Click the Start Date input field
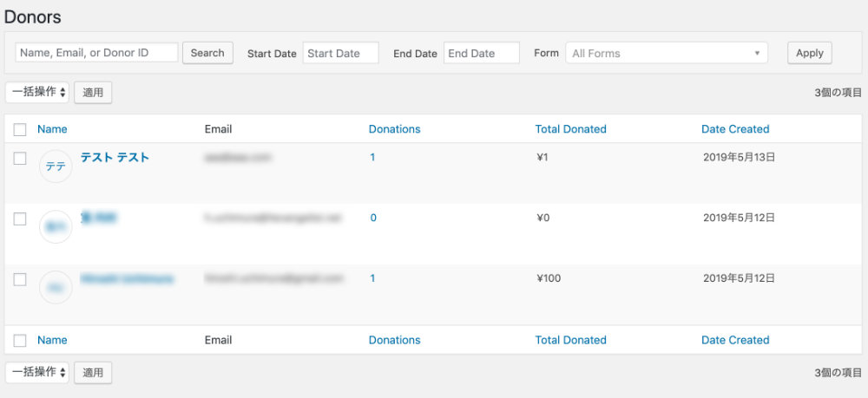 (x=341, y=53)
